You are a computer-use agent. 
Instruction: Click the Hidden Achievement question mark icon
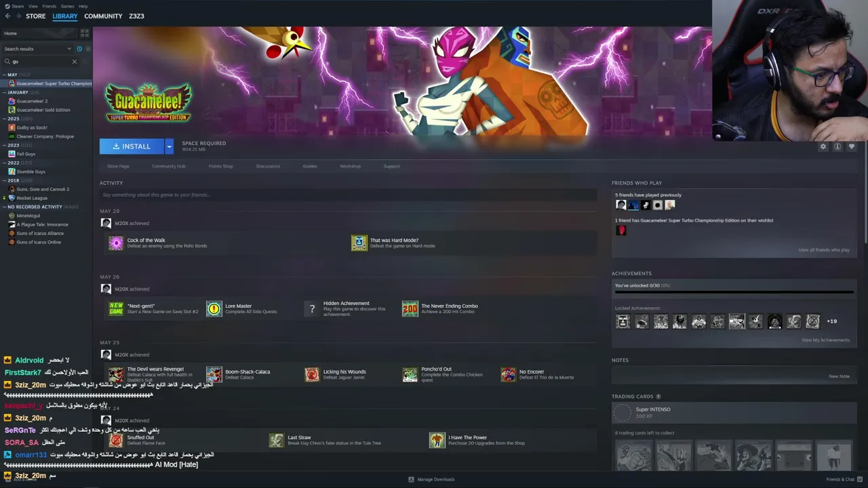tap(312, 309)
